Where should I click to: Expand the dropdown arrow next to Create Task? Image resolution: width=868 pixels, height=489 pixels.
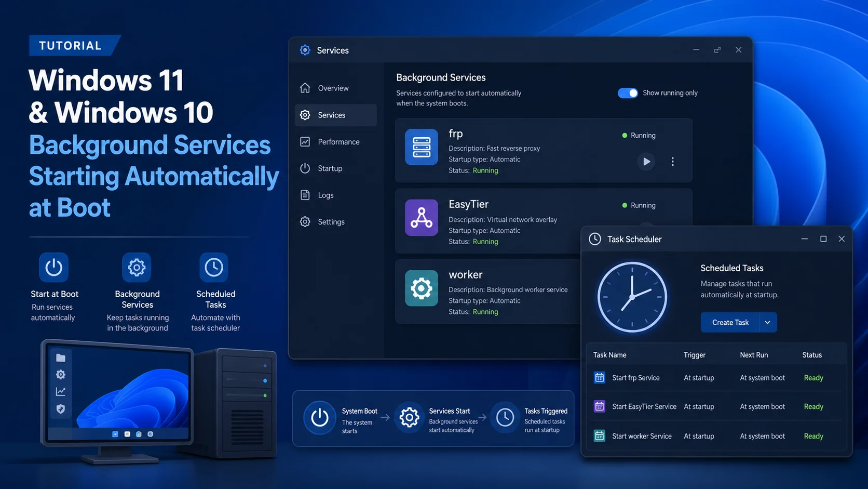[x=767, y=322]
